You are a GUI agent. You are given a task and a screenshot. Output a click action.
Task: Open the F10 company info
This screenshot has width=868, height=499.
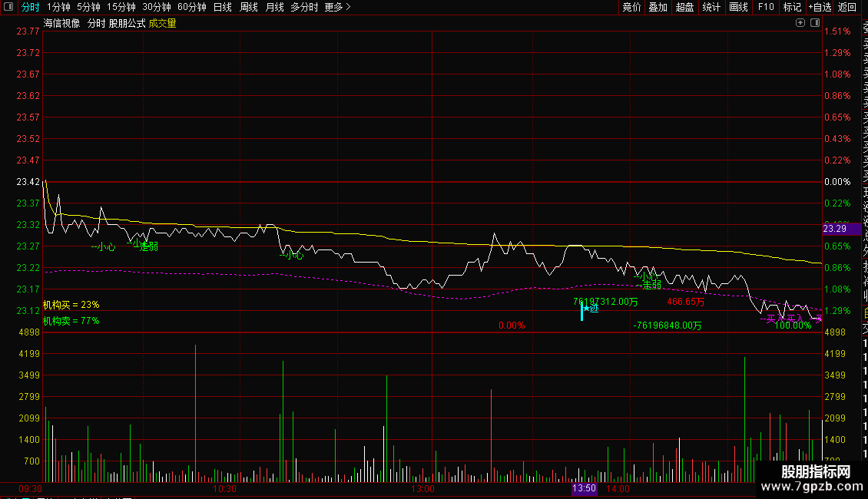coord(766,7)
